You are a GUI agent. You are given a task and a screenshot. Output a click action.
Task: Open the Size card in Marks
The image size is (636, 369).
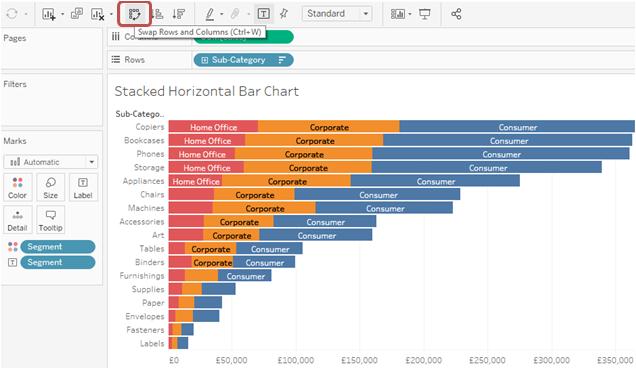50,188
